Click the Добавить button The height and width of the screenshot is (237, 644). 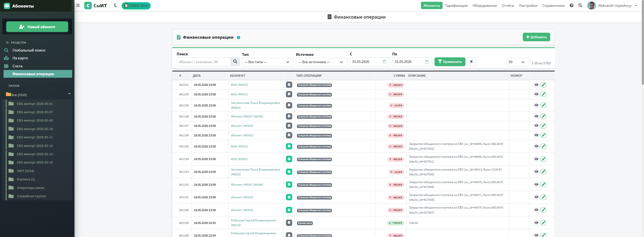pyautogui.click(x=536, y=37)
